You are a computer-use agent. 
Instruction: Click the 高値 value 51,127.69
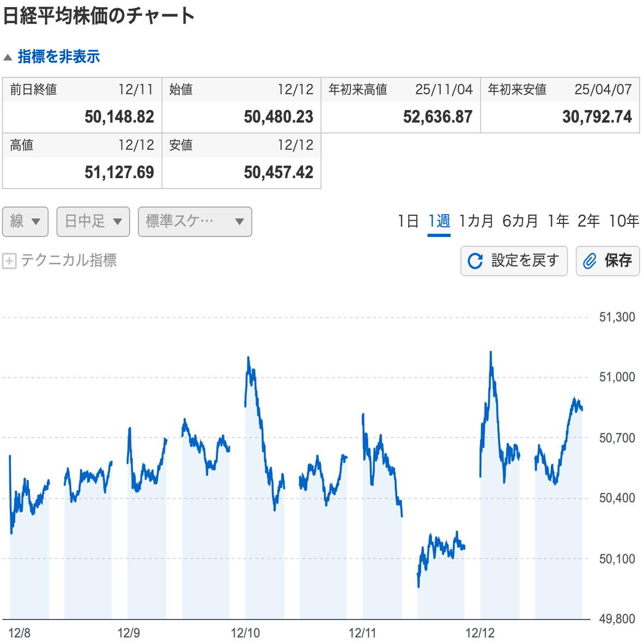point(119,172)
